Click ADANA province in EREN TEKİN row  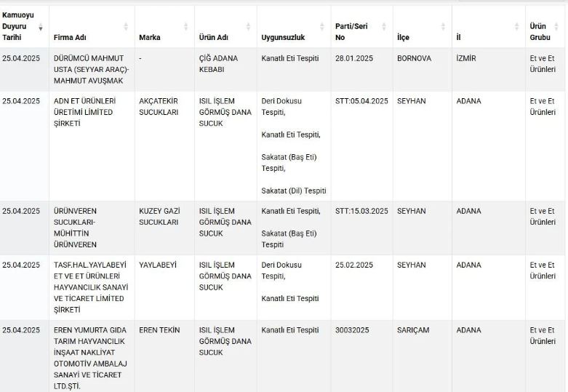tap(469, 330)
